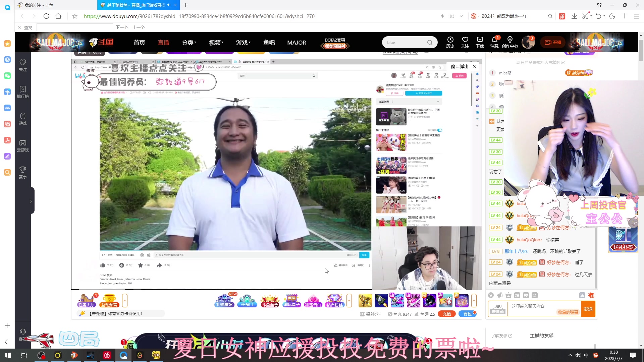Image resolution: width=644 pixels, height=362 pixels.
Task: Click the 滤 danmaku filter icon
Action: [582, 295]
